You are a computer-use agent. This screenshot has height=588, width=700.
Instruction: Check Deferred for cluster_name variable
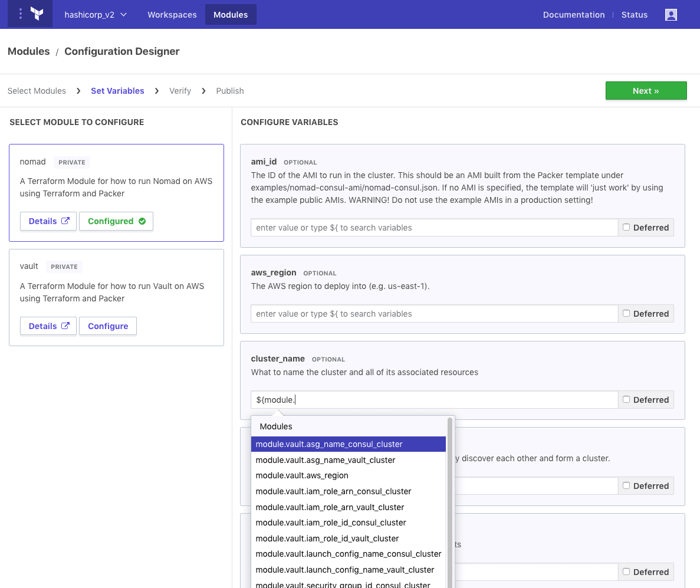(626, 399)
